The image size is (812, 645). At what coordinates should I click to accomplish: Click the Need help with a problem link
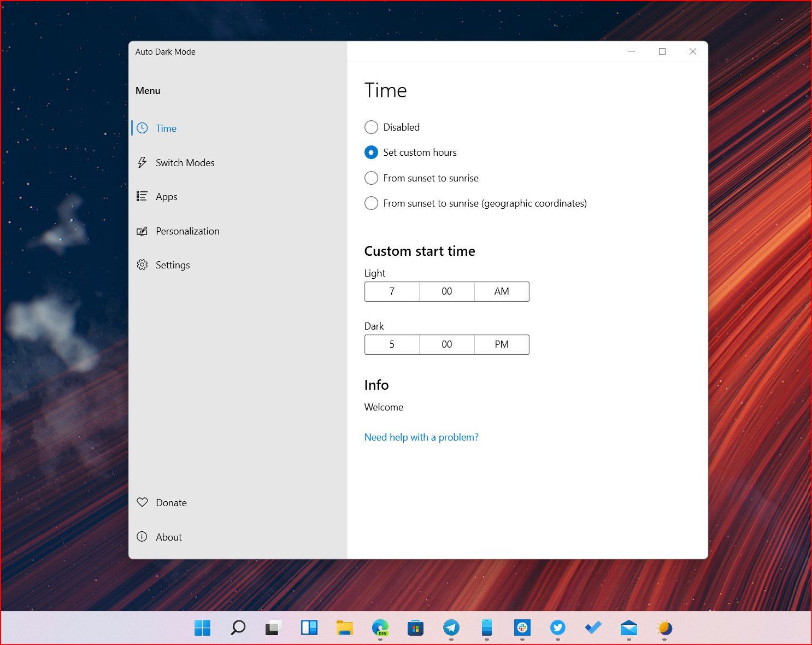(421, 437)
